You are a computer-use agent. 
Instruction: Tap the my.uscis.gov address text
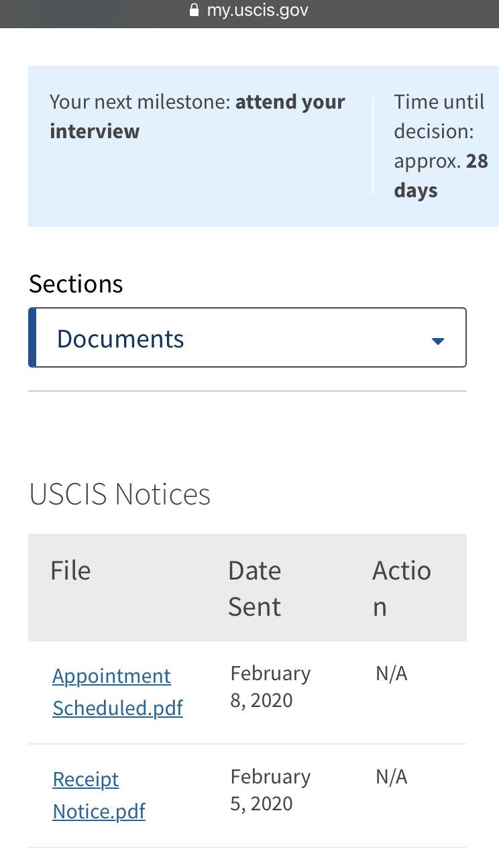pos(258,10)
